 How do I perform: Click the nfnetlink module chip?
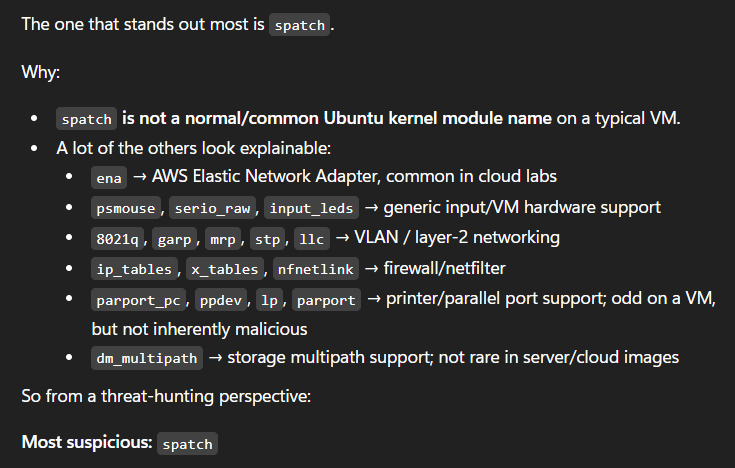pyautogui.click(x=315, y=269)
